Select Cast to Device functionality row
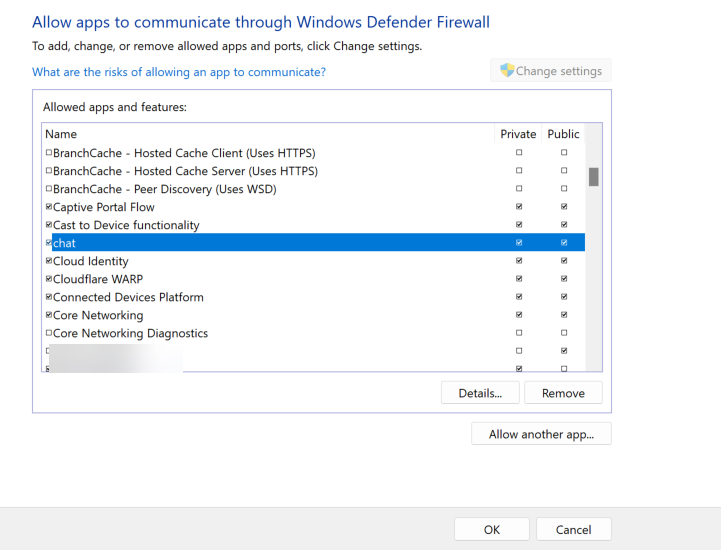This screenshot has width=721, height=550. 315,225
